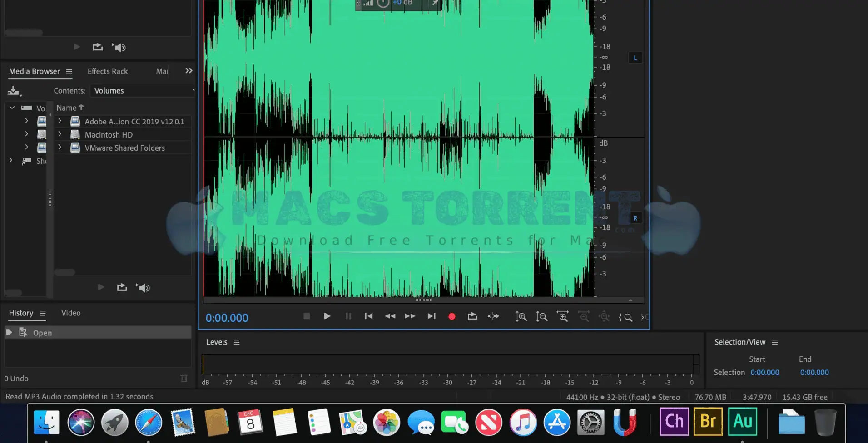Viewport: 868px width, 443px height.
Task: Click the History panel trash icon
Action: [184, 378]
